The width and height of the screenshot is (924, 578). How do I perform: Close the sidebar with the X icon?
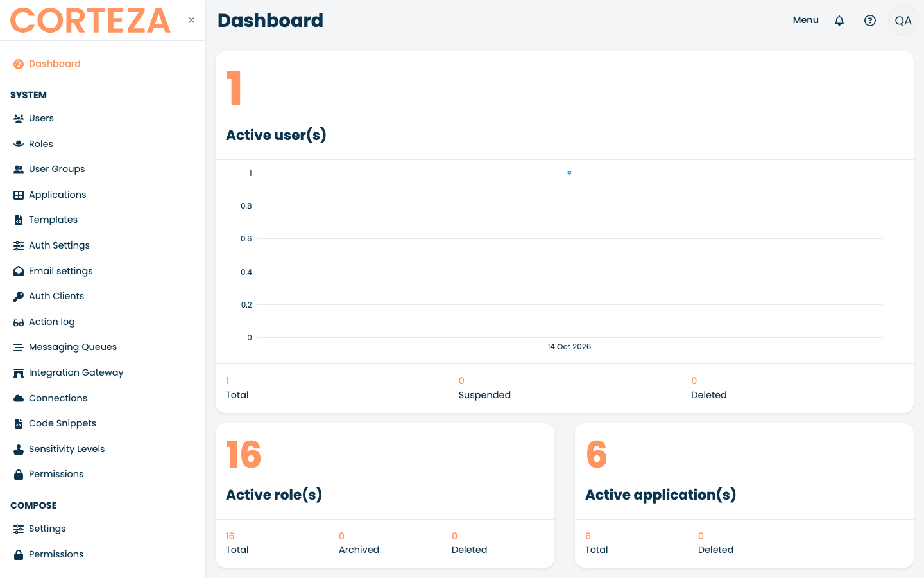[191, 20]
